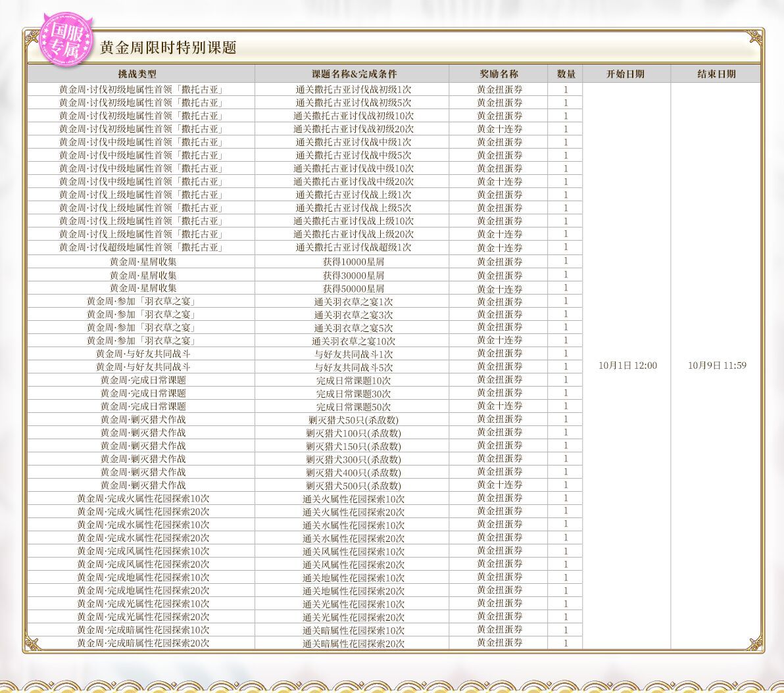Viewport: 784px width, 693px height.
Task: Click the 黄金周限时特别课题 title
Action: tap(168, 47)
